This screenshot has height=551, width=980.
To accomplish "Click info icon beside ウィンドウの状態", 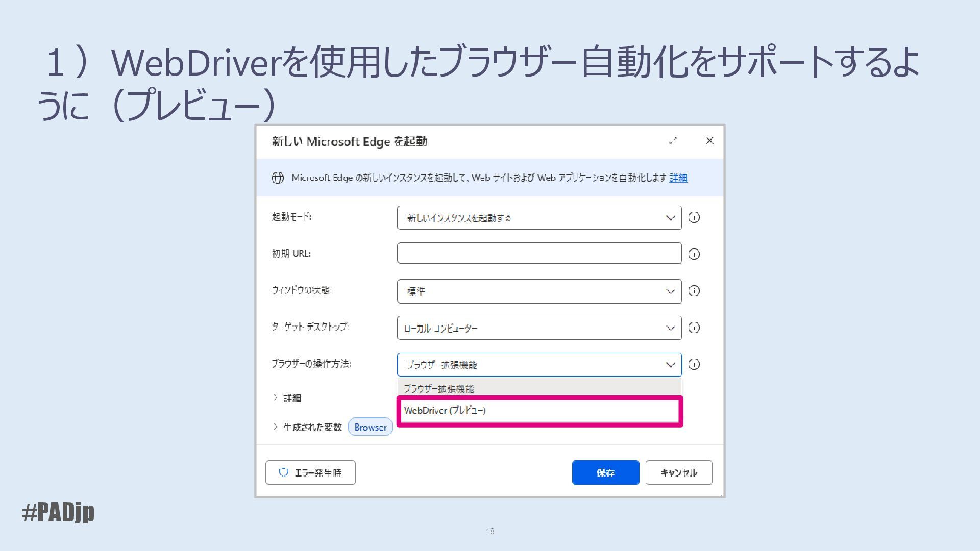I will coord(694,291).
